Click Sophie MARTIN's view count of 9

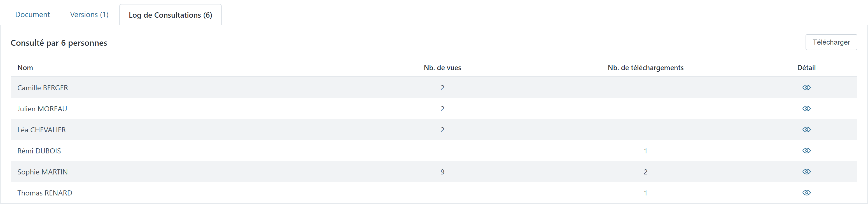[442, 172]
